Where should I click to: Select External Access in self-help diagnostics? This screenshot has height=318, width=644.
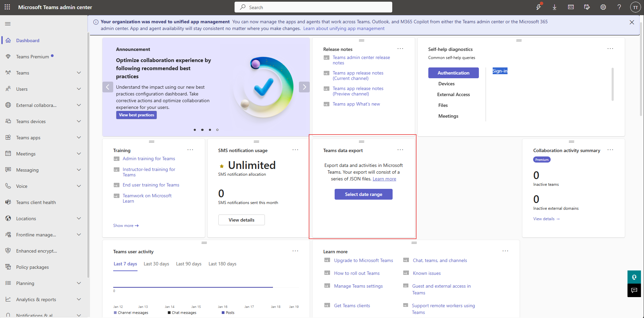(453, 94)
